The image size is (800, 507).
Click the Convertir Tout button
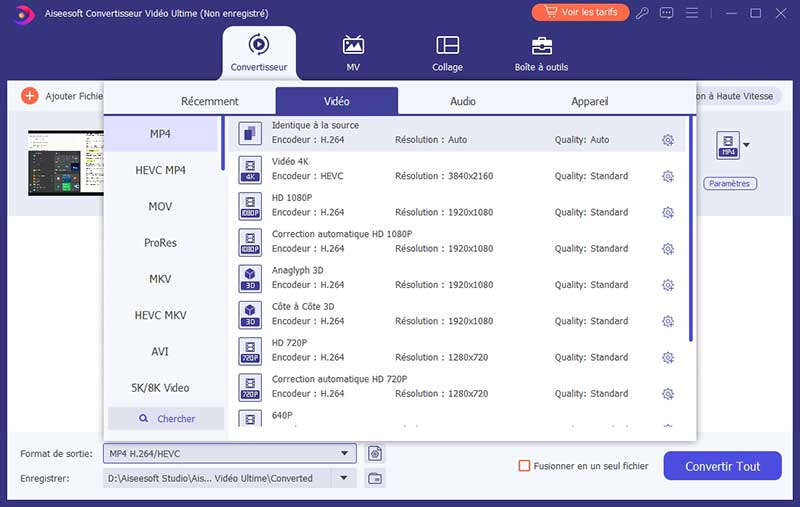tap(722, 466)
